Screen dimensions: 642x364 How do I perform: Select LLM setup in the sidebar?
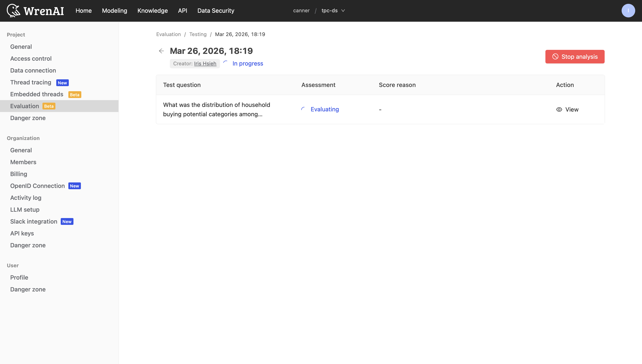click(x=25, y=210)
